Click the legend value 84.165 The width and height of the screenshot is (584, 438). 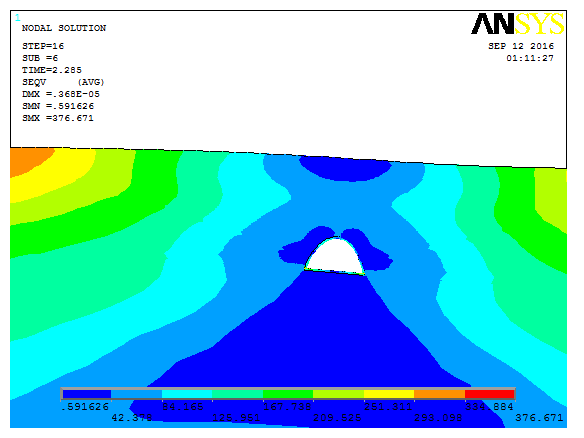point(183,407)
